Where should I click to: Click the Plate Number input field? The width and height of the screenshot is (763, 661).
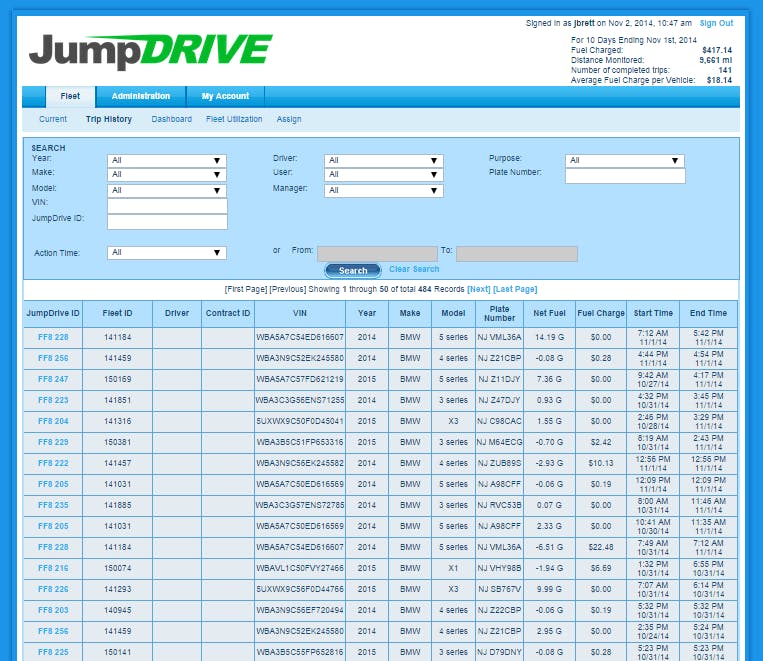point(625,176)
